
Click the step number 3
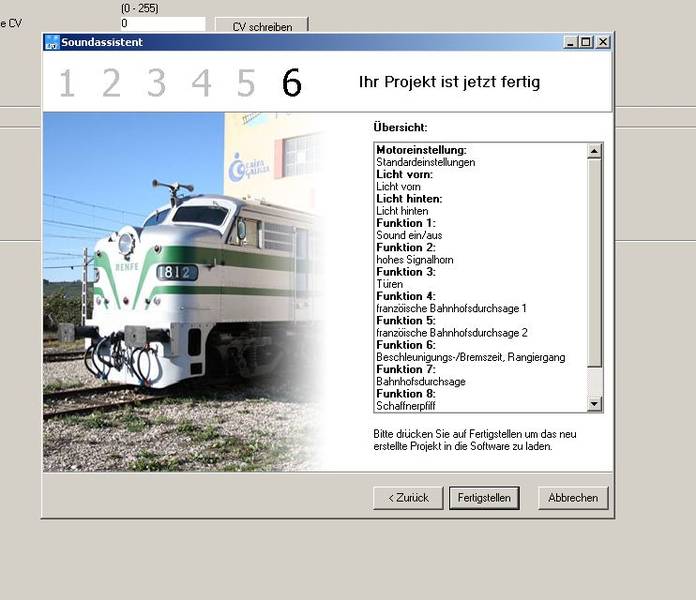coord(156,83)
